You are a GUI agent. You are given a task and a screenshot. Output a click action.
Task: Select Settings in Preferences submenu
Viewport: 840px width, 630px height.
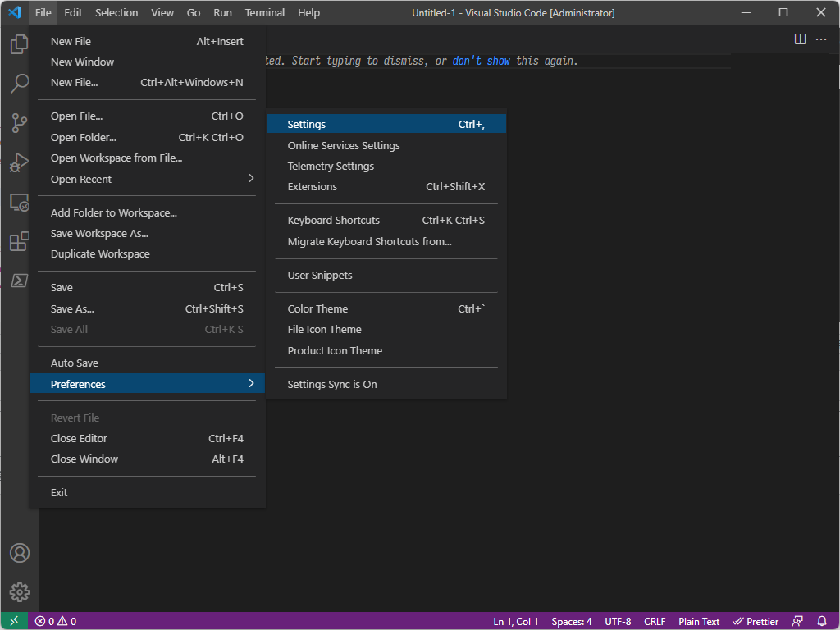point(386,124)
